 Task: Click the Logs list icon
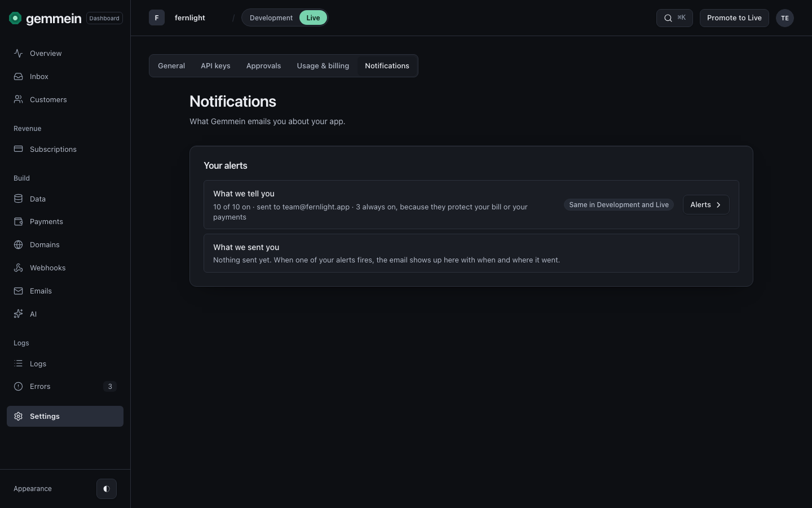19,364
